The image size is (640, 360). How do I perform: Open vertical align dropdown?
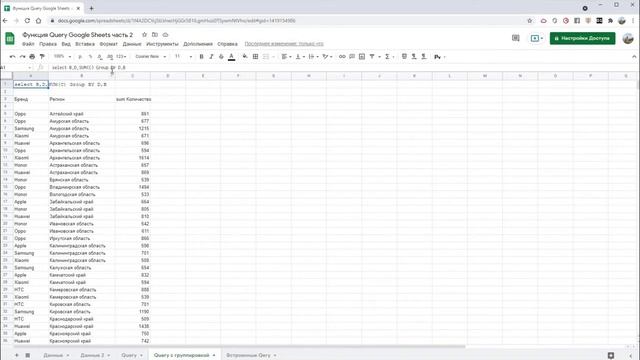pos(300,57)
